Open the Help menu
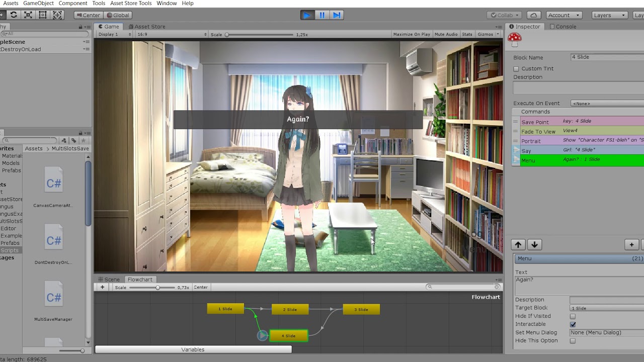Viewport: 644px width, 362px height. tap(188, 4)
